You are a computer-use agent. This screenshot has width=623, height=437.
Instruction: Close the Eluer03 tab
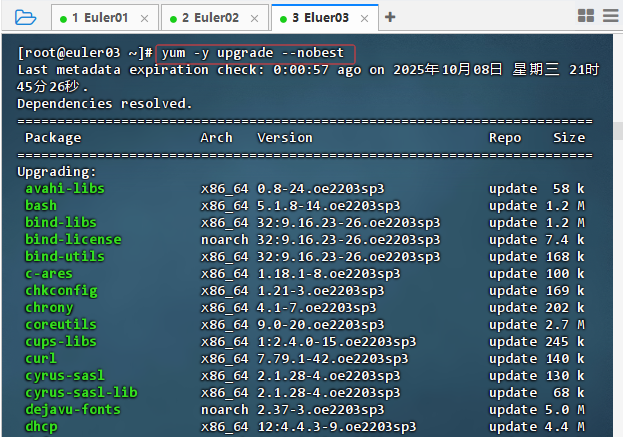point(364,18)
